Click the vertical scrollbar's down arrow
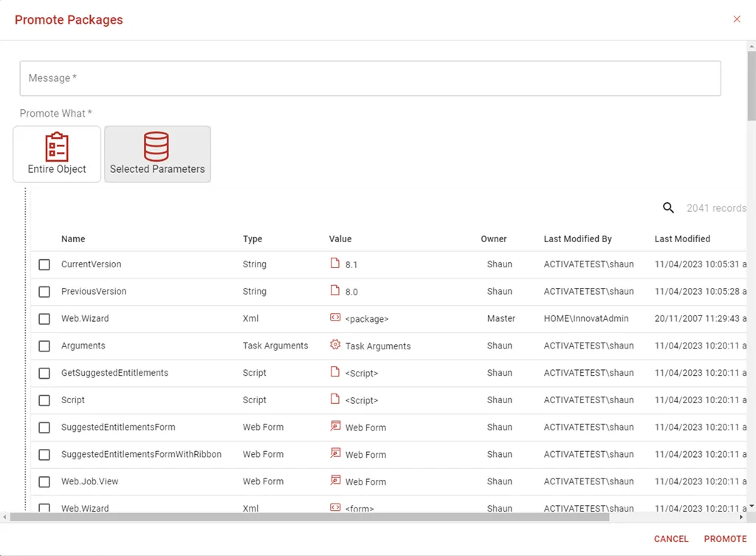The height and width of the screenshot is (556, 756). pos(752,506)
